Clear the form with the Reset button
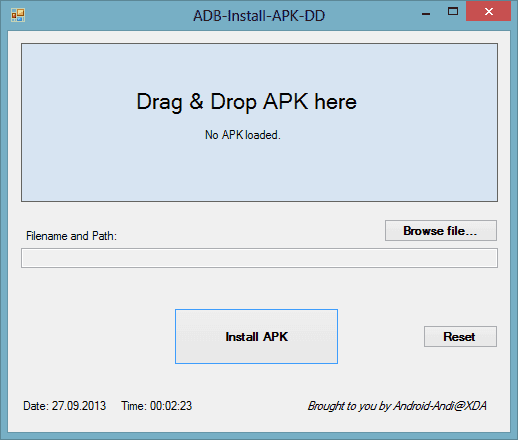This screenshot has height=440, width=518. pos(460,336)
